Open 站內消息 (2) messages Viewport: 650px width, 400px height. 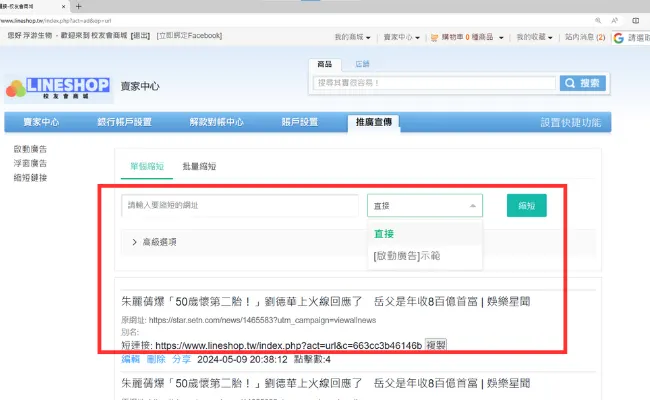[x=585, y=37]
